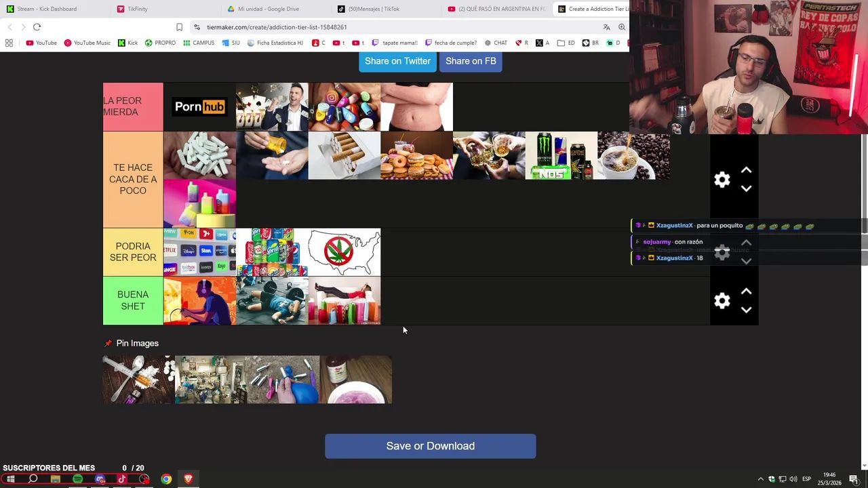Open settings gear for BUENA SHET row
Viewport: 868px width, 488px height.
pyautogui.click(x=722, y=301)
